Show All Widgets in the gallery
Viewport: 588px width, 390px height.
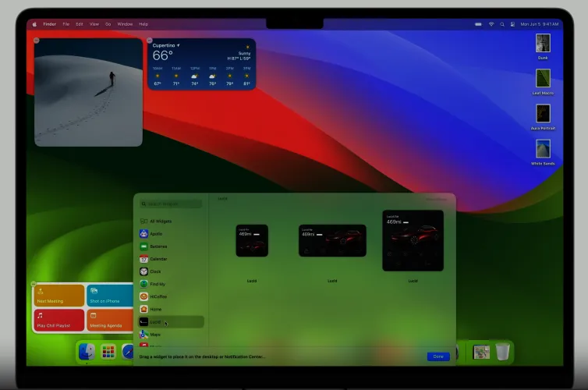pos(160,221)
